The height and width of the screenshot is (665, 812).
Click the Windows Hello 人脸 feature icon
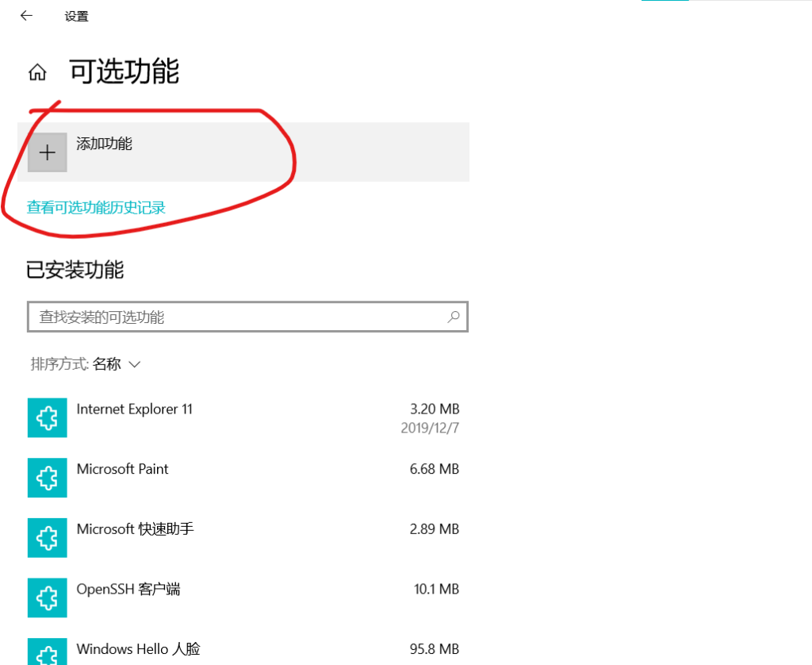click(47, 652)
